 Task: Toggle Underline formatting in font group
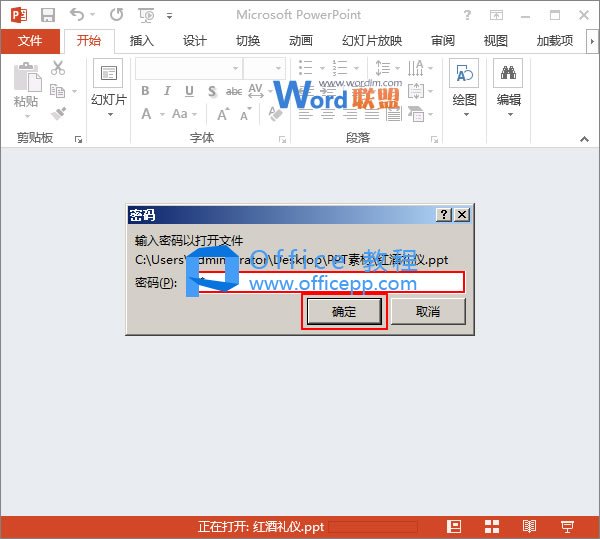(x=188, y=91)
